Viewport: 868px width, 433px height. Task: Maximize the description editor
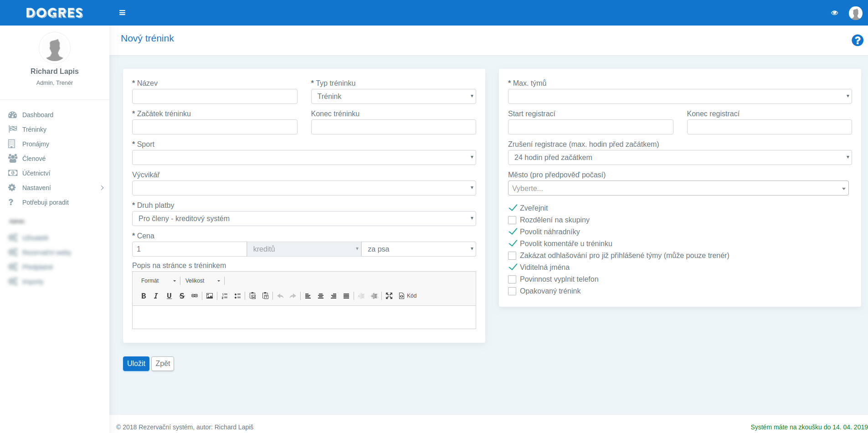click(389, 296)
